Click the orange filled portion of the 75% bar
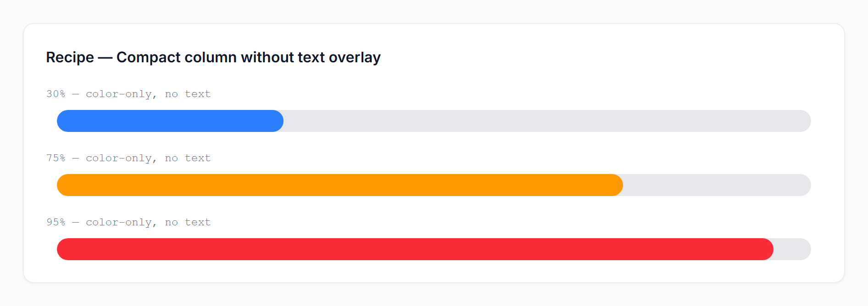The height and width of the screenshot is (306, 868). (339, 185)
